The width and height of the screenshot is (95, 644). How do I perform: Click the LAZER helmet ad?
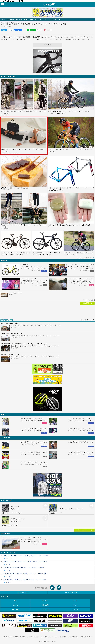(47, 399)
